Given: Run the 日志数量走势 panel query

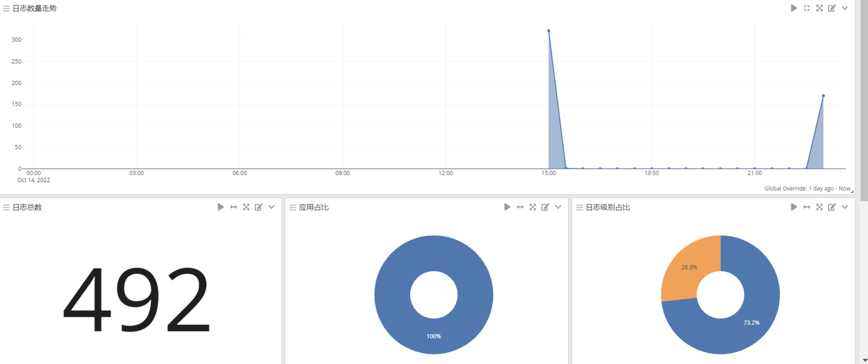Looking at the screenshot, I should point(794,8).
